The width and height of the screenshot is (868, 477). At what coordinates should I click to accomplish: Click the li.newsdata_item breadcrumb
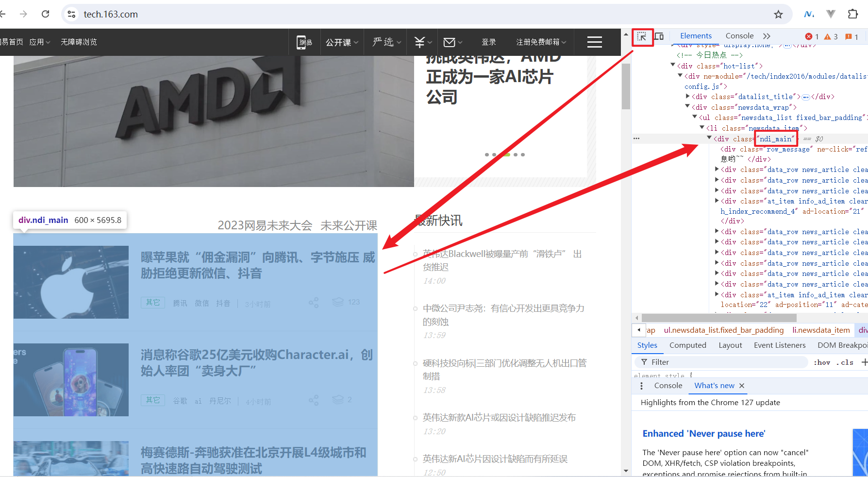tap(821, 330)
